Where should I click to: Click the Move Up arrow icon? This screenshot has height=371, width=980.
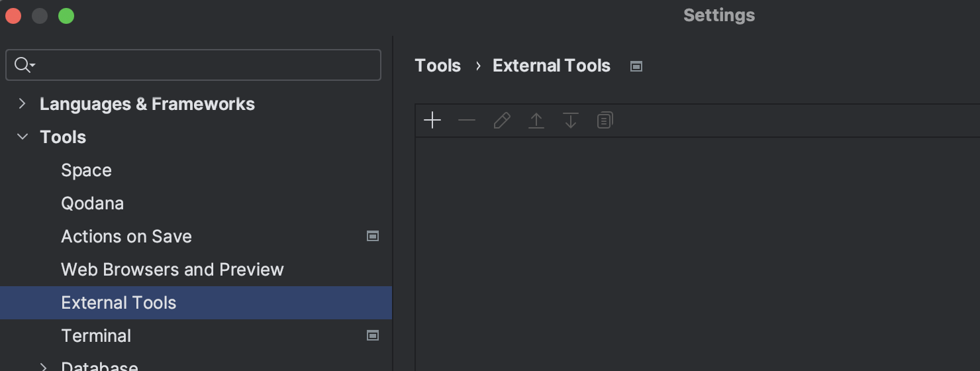pyautogui.click(x=536, y=121)
